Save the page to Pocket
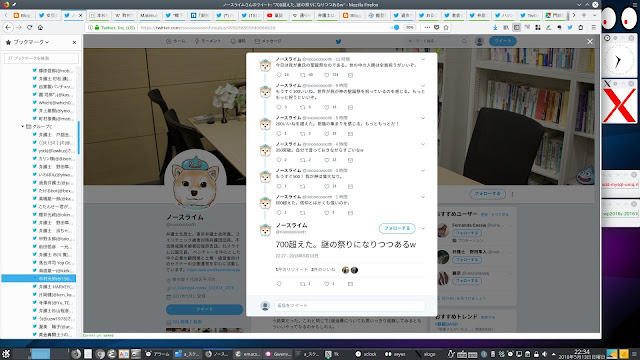Screen dimensions: 640x360 (x=436, y=27)
